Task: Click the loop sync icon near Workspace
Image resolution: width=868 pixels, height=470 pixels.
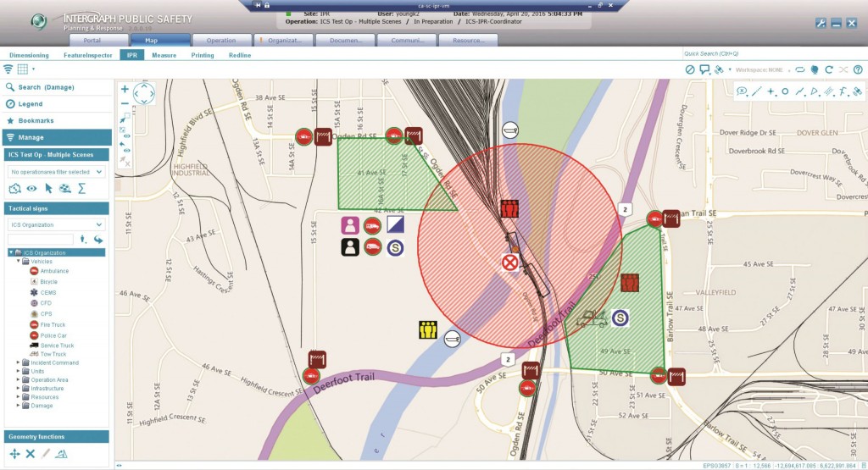Action: coord(800,69)
